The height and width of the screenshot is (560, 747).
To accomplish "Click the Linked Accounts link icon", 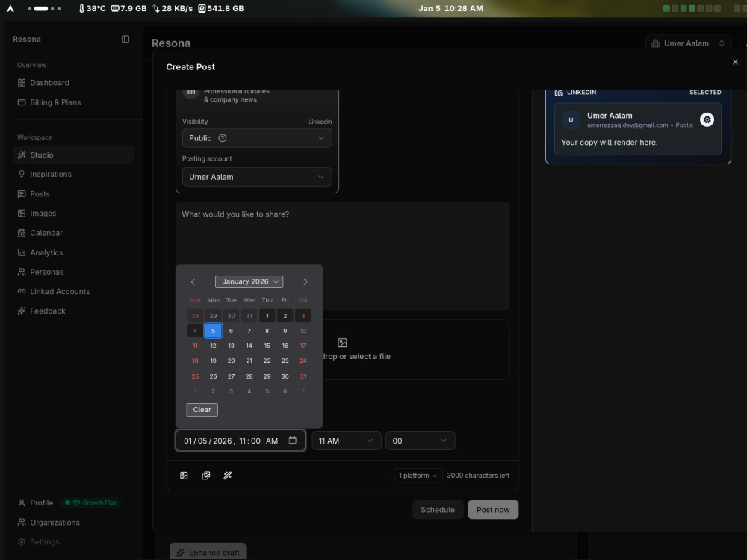I will (22, 291).
